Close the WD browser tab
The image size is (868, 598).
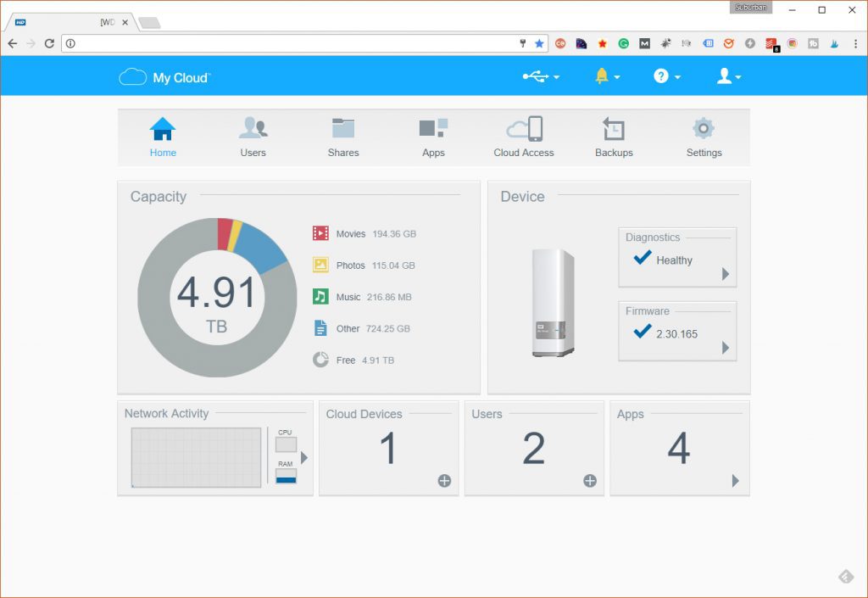click(x=125, y=22)
